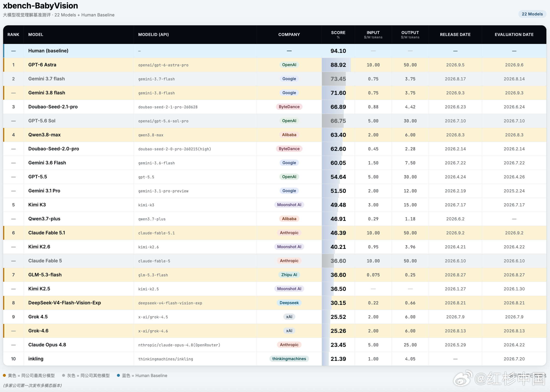Select the Kimi K2.6 model name
Viewport: 550px width, 392px height.
click(x=39, y=247)
